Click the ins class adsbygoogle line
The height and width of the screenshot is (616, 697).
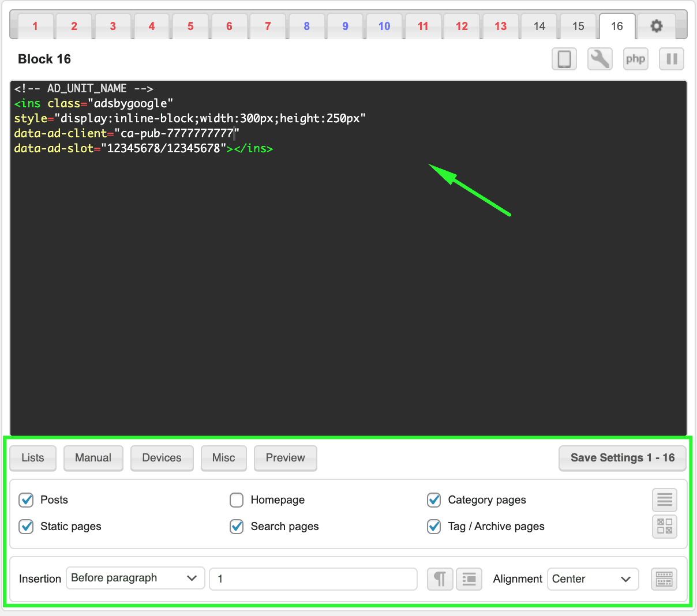93,103
